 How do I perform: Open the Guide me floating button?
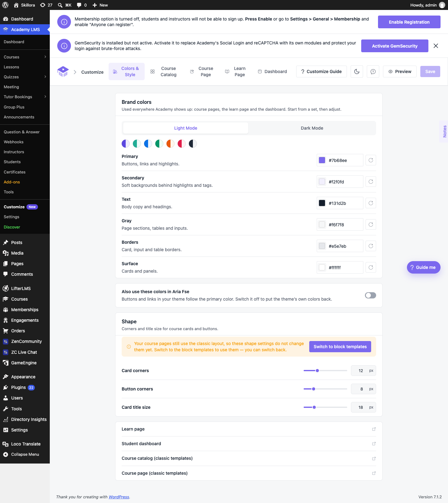coord(424,267)
